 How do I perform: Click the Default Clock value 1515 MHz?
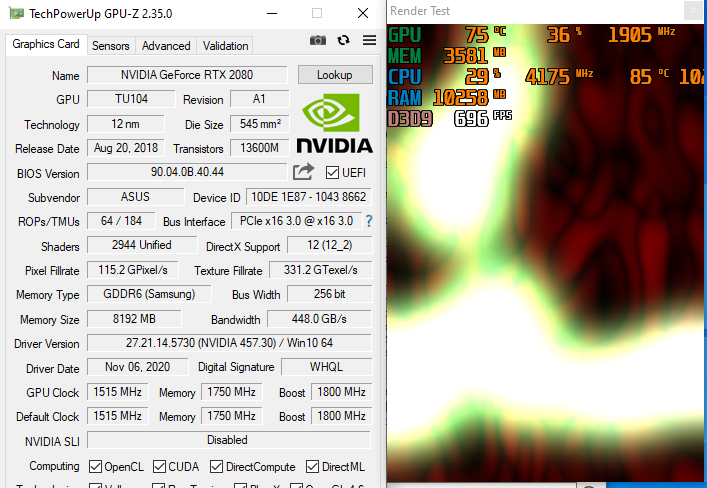point(118,416)
